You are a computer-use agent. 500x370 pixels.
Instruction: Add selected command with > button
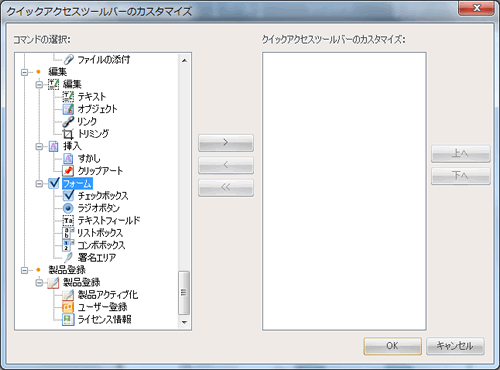click(226, 143)
